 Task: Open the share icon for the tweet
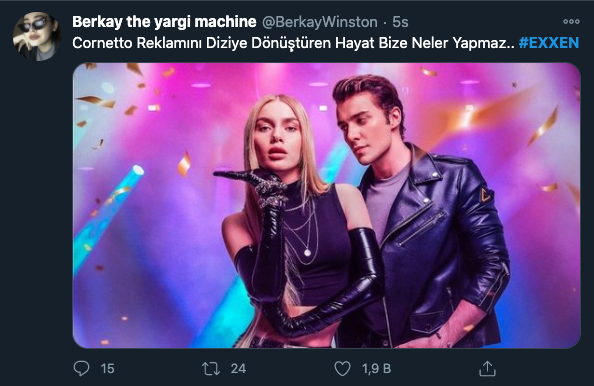487,369
